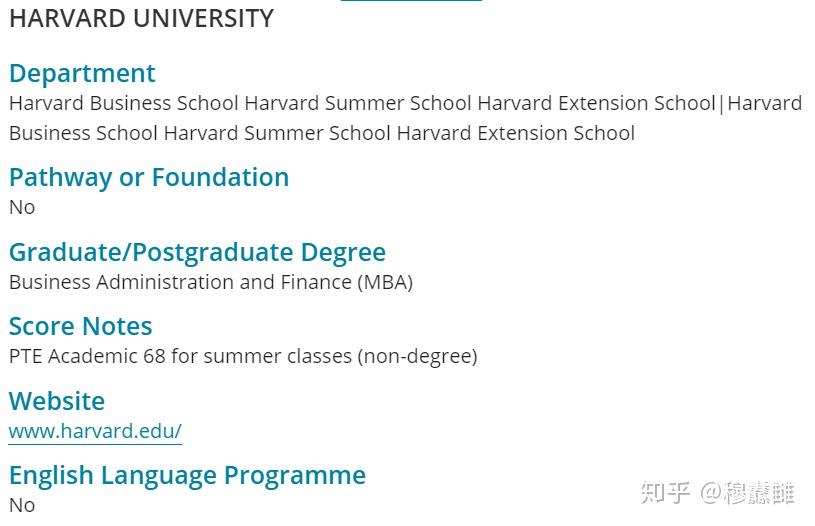Select the Graduate/Postgraduate Degree heading

[x=197, y=252]
